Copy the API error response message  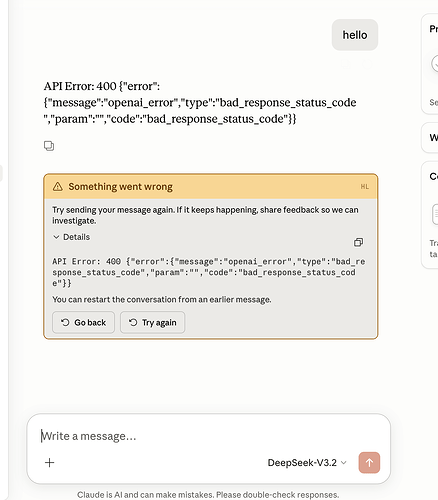pos(49,146)
